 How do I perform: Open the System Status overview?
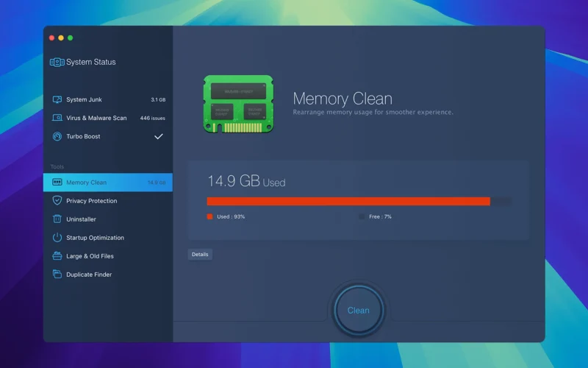click(x=83, y=62)
